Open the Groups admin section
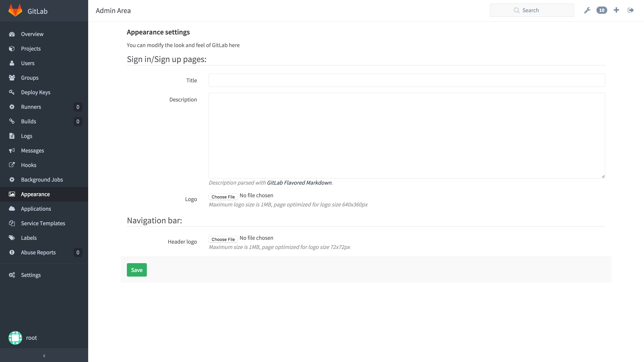 point(30,77)
